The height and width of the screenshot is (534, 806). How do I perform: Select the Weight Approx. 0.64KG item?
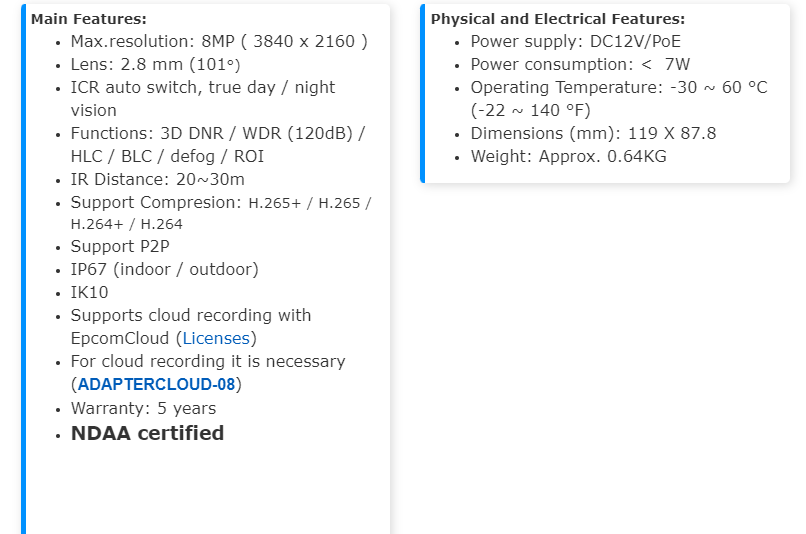click(x=568, y=157)
